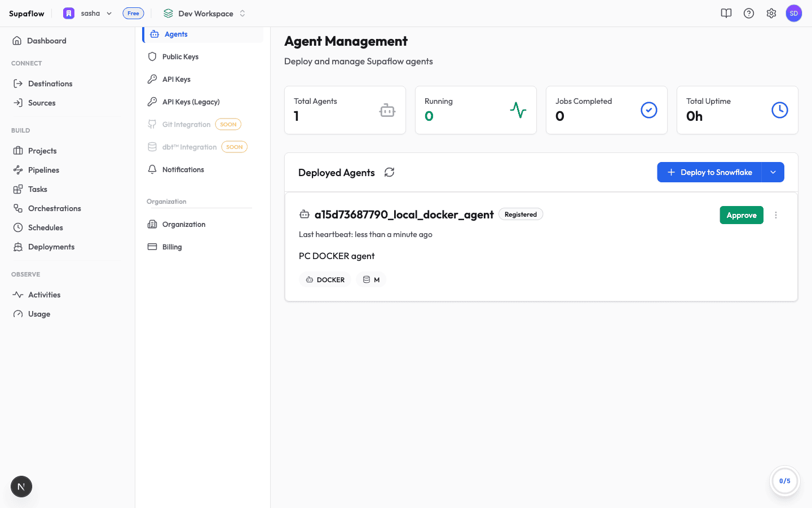Image resolution: width=812 pixels, height=508 pixels.
Task: Open the Dev Workspace switcher
Action: click(205, 14)
